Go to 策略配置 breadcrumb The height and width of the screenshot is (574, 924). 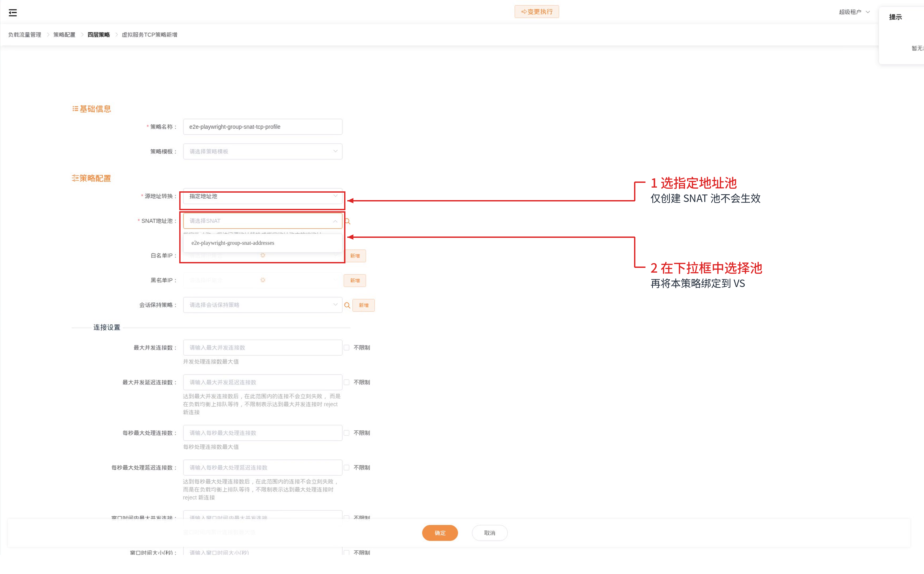pyautogui.click(x=64, y=35)
